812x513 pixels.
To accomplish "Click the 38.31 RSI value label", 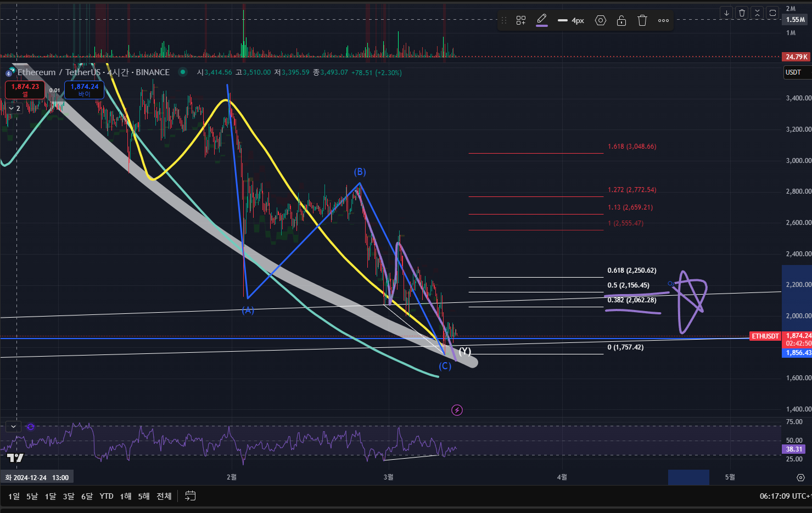I will [x=794, y=449].
